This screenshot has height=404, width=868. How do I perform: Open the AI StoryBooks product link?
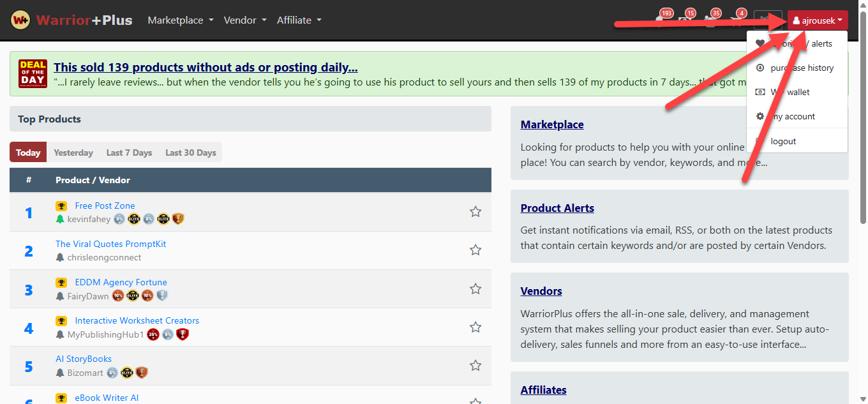(x=84, y=359)
